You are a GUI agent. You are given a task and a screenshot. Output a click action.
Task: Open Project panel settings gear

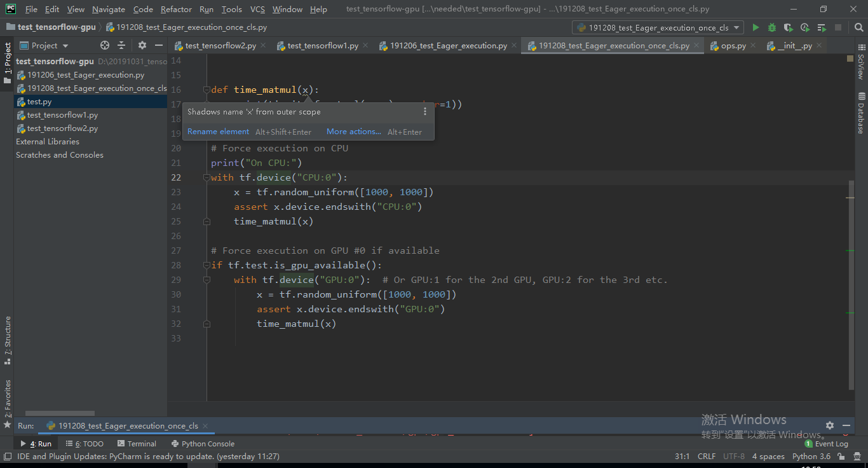(142, 45)
